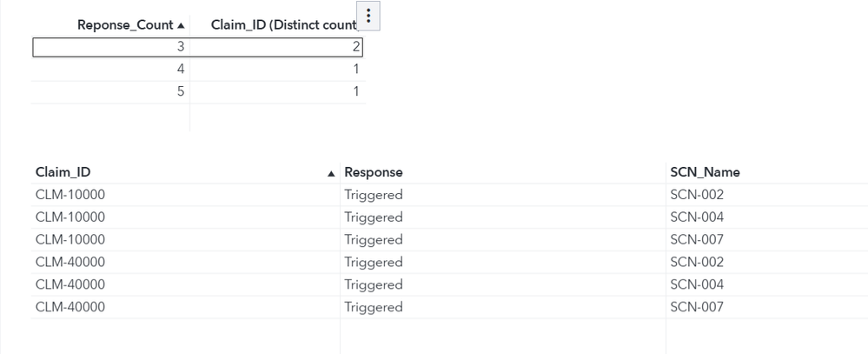Click SCN-007 cell in last row
The width and height of the screenshot is (868, 354).
tap(697, 307)
